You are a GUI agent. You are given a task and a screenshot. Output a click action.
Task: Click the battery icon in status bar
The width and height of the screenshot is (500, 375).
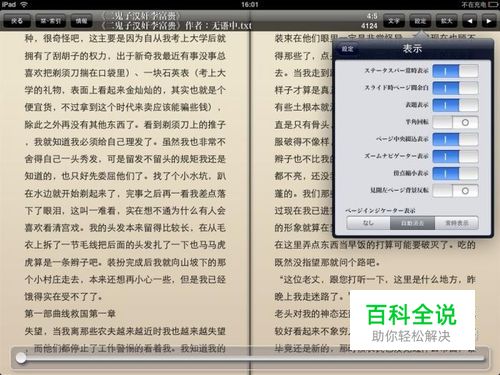[493, 4]
